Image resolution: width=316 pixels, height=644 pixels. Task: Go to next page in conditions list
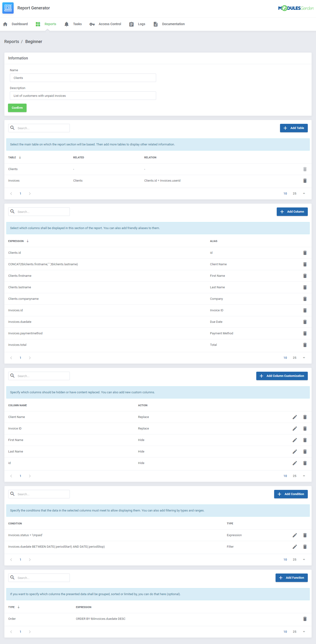point(30,559)
